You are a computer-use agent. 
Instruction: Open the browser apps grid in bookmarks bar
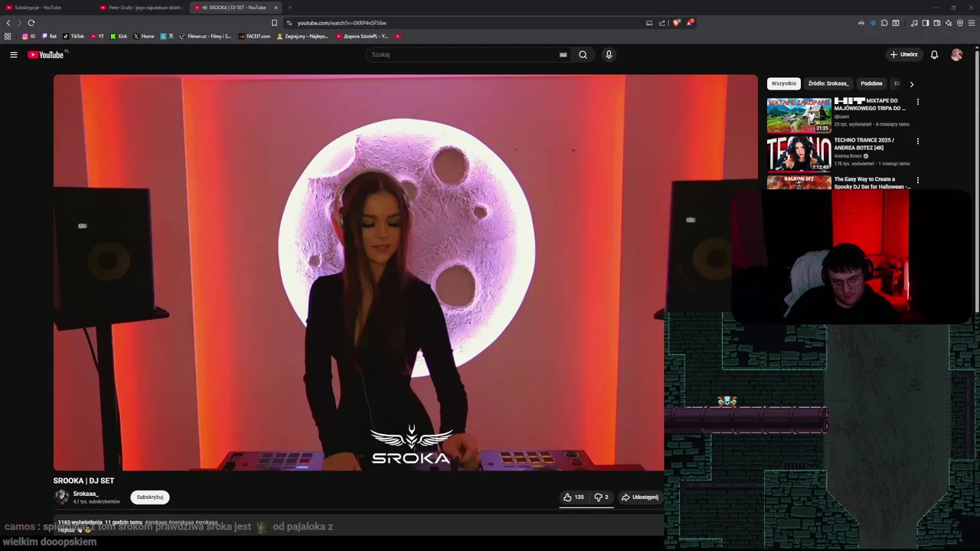8,36
